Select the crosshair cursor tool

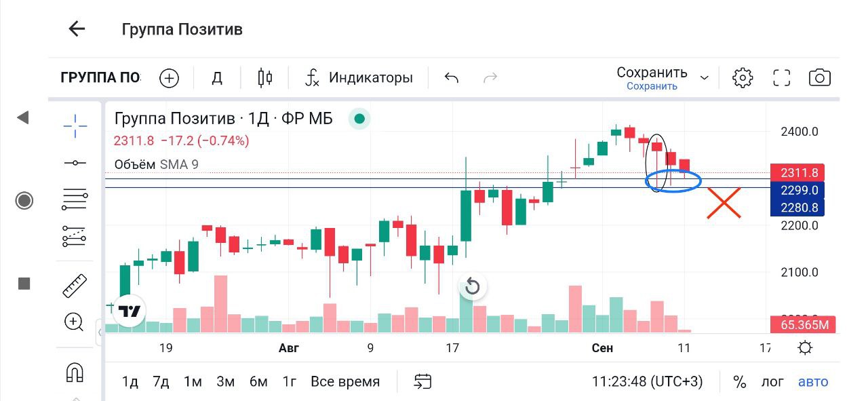click(x=75, y=125)
